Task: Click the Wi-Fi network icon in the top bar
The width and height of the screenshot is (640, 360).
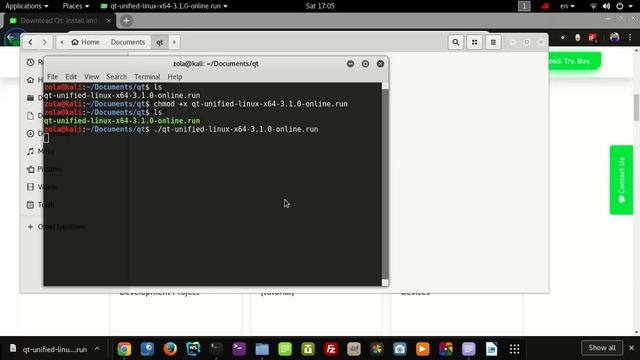Action: [593, 6]
